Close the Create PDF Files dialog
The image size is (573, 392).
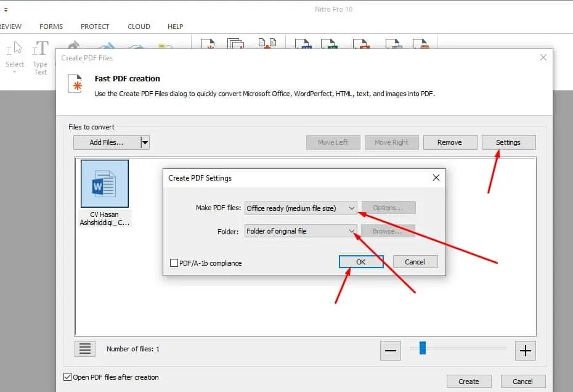543,57
